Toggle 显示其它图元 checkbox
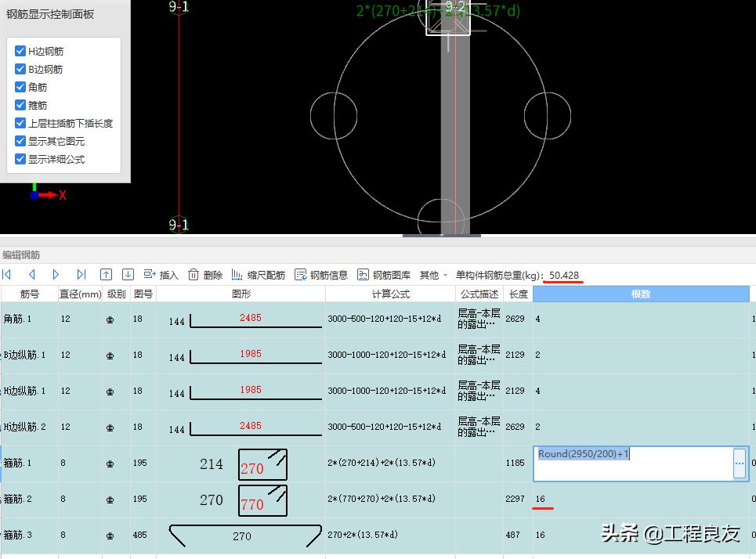 pos(20,141)
